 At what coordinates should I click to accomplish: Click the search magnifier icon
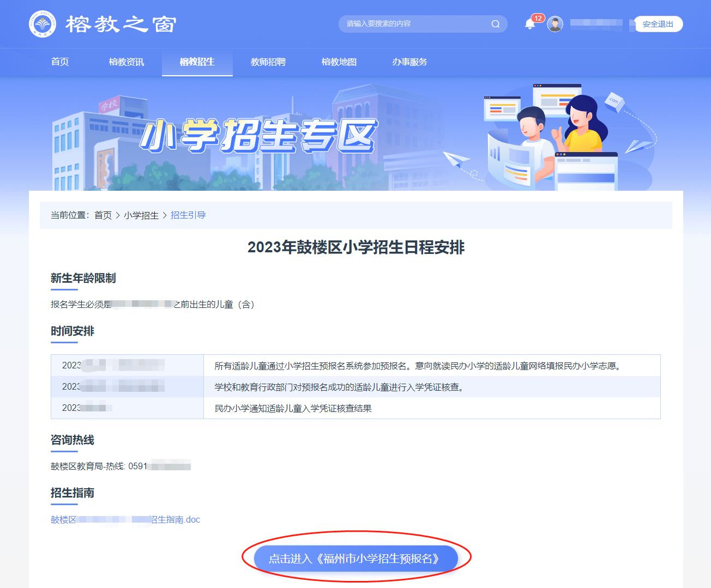495,24
